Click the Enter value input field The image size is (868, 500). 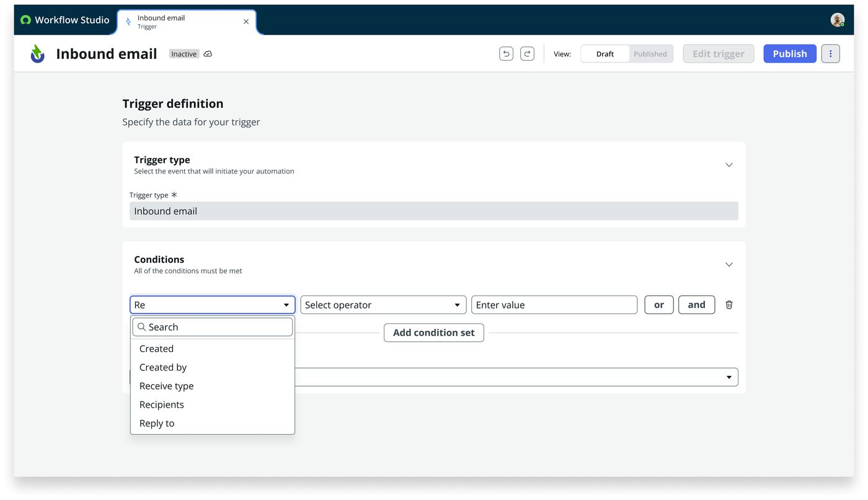point(554,305)
